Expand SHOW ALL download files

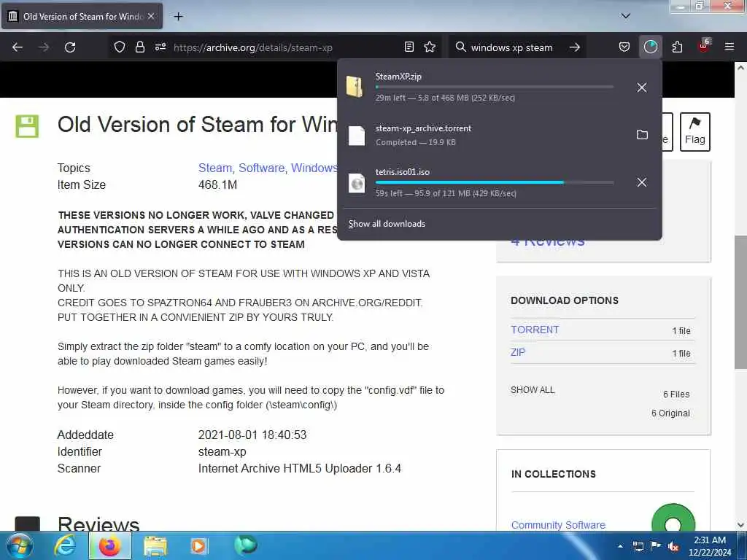point(533,390)
